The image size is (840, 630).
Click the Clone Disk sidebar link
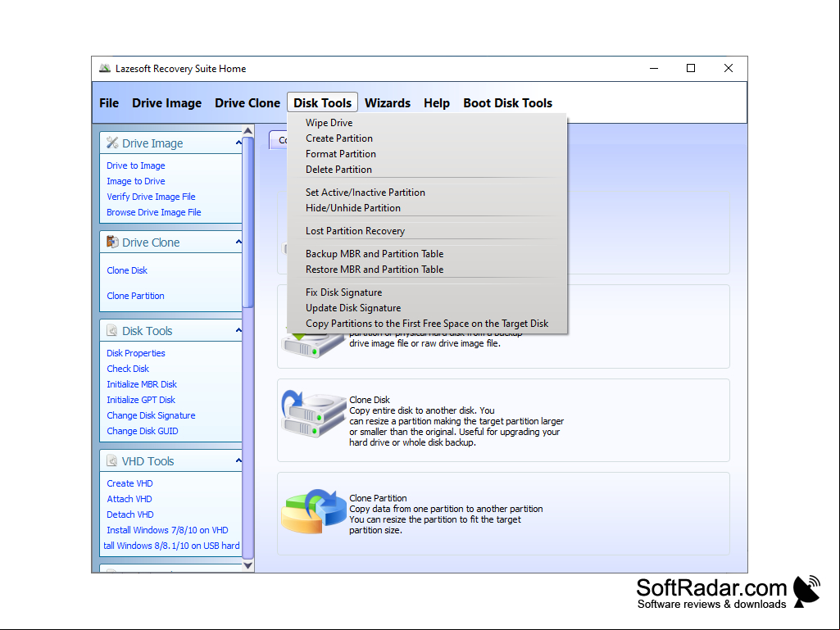point(127,270)
